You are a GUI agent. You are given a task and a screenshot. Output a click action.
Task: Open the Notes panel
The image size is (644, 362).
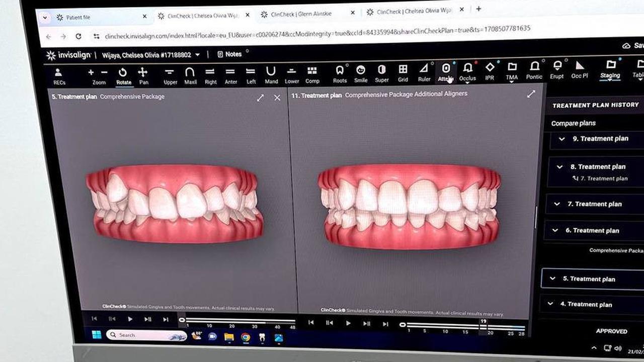[229, 54]
